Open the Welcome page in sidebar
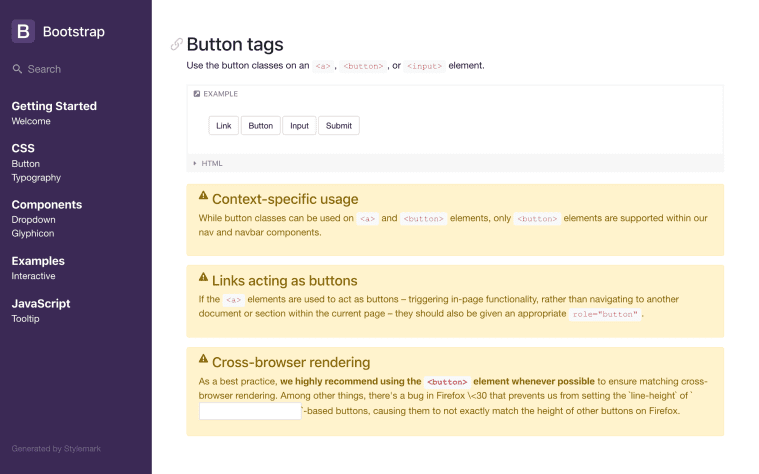Viewport: 759px width, 474px height. [31, 121]
